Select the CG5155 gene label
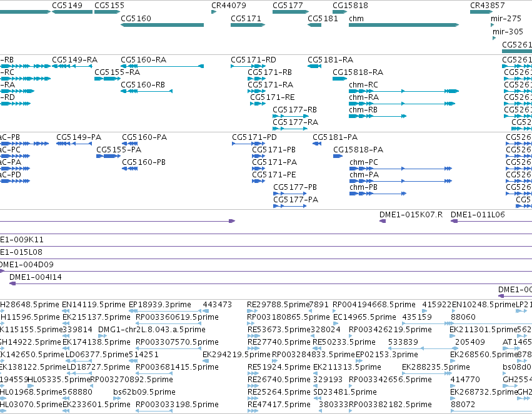 point(109,6)
